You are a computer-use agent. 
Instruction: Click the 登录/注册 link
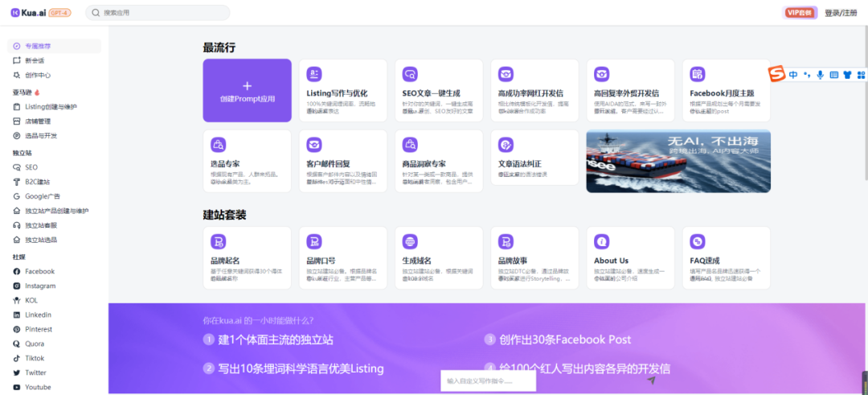pos(841,13)
